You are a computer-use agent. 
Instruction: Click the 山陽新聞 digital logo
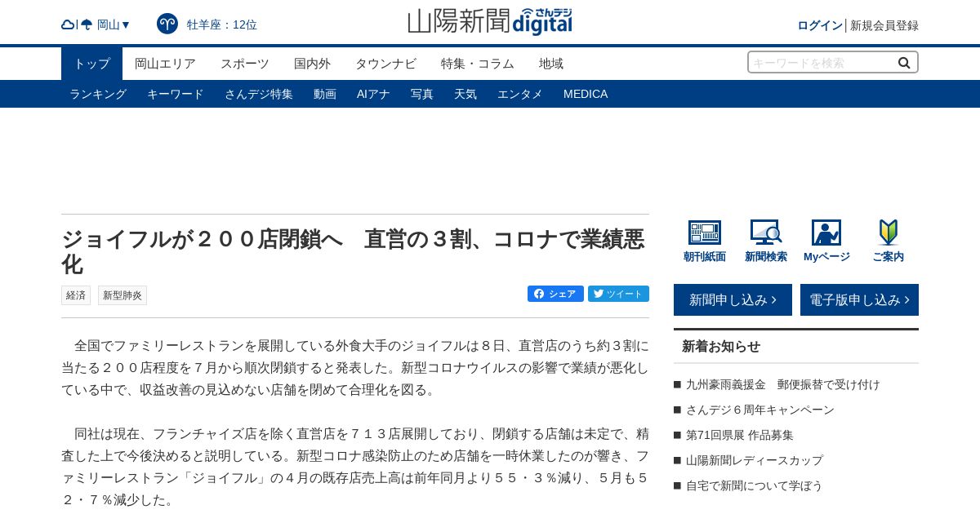tap(490, 21)
